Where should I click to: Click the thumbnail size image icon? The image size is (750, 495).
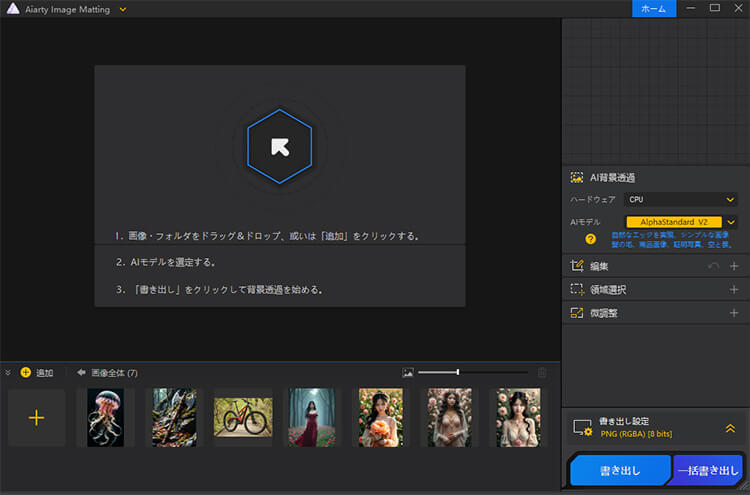(407, 373)
